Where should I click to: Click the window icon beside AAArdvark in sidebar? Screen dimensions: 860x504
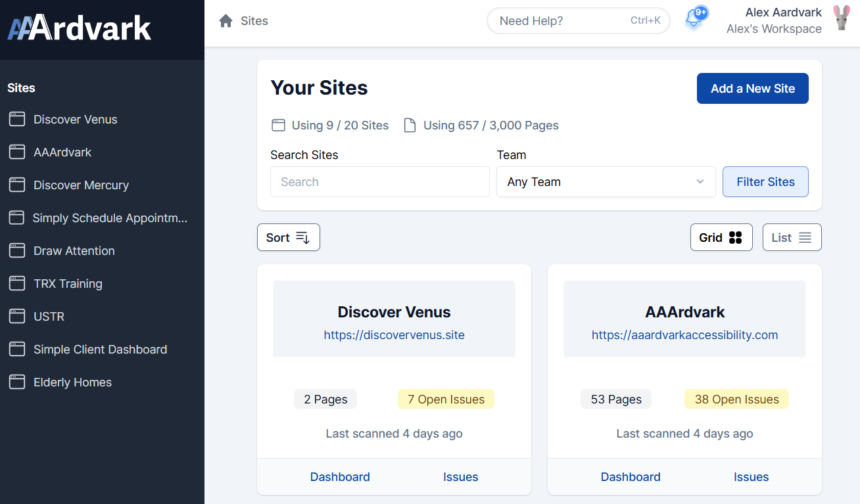click(17, 152)
